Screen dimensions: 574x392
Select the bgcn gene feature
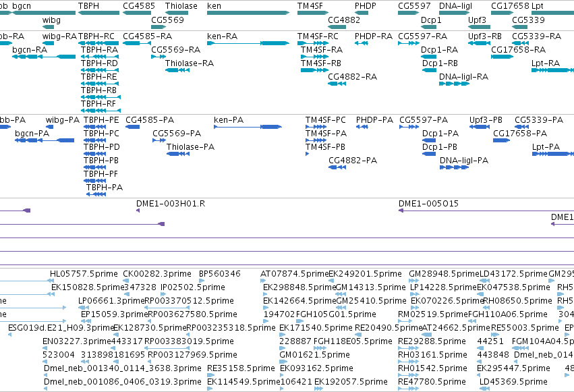[44, 13]
